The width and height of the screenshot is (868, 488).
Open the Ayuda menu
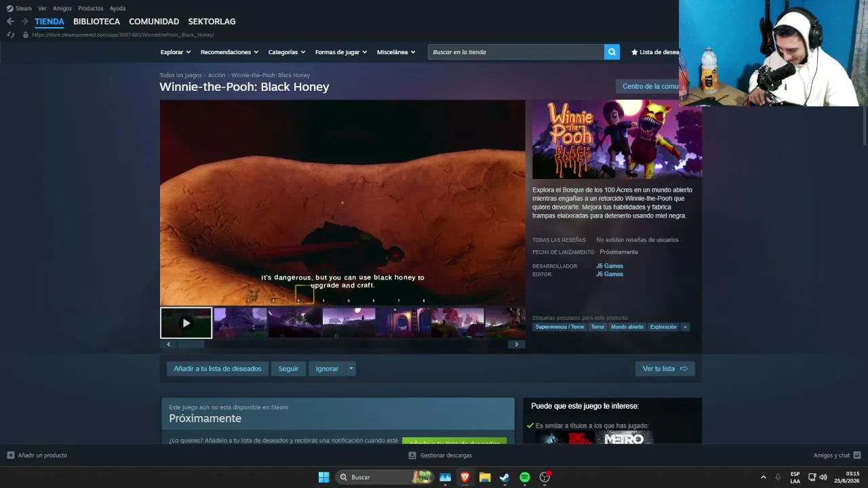[118, 8]
